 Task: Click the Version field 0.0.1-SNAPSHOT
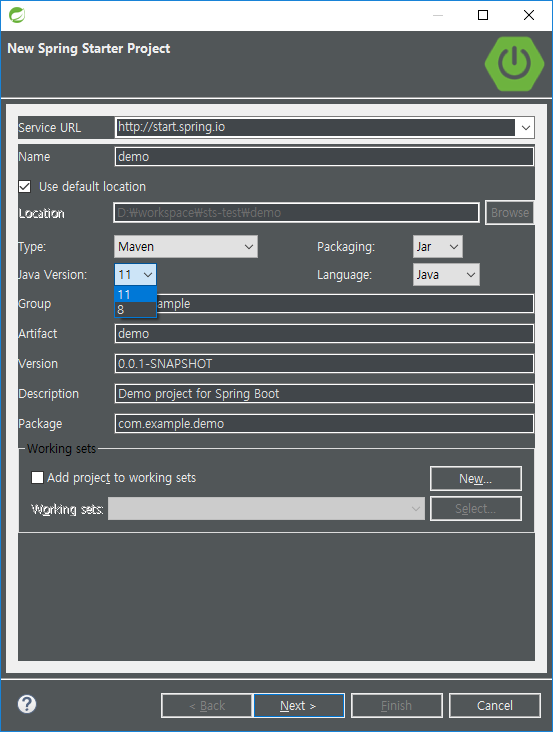tap(324, 364)
